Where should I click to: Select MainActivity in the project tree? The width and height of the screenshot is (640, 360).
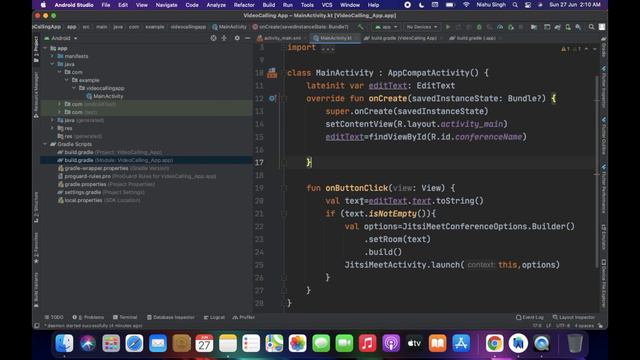point(104,96)
